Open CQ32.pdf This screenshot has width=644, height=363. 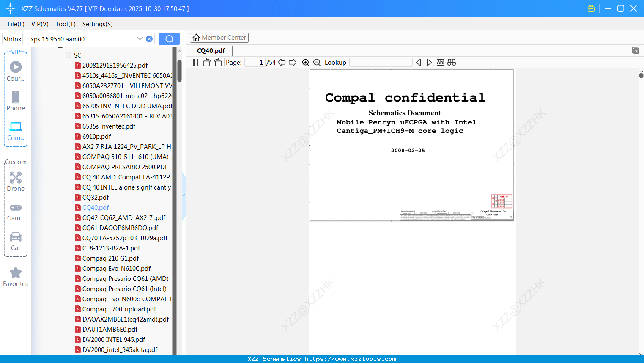[x=96, y=198]
